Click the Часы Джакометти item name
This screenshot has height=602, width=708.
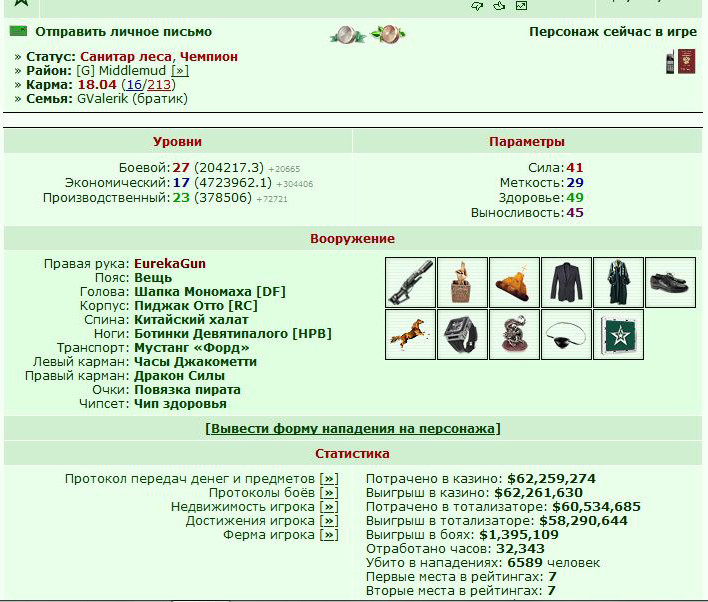[196, 362]
